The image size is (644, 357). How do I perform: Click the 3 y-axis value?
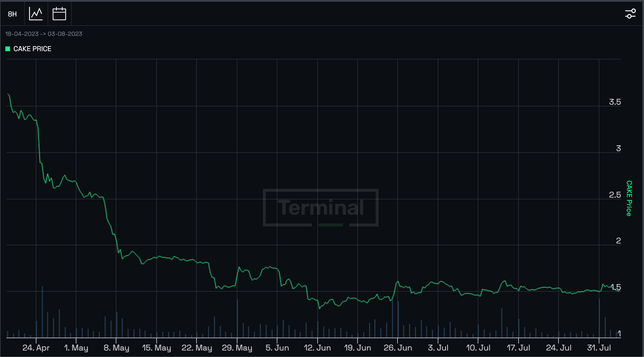pos(618,148)
